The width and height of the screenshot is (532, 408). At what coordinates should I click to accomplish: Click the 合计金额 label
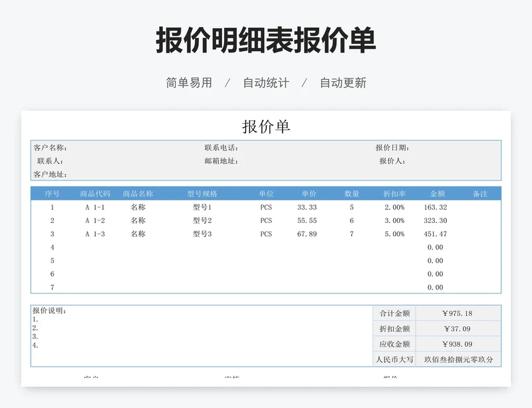tap(394, 313)
